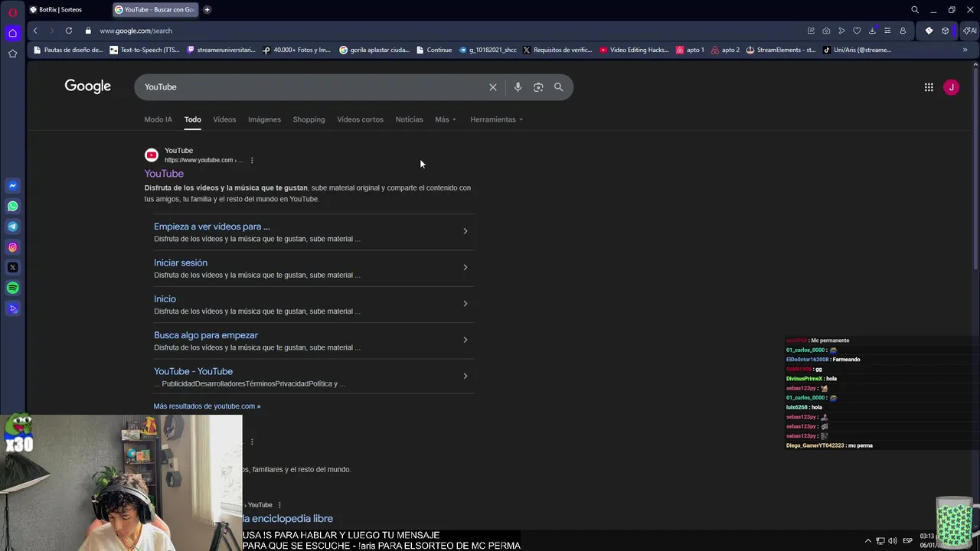Start voice search with microphone
Viewport: 980px width, 551px height.
point(518,87)
